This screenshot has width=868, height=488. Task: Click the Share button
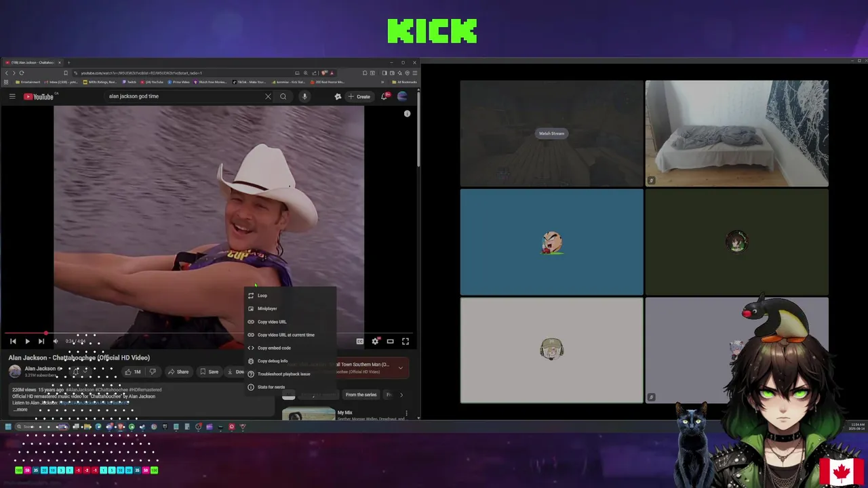coord(178,371)
